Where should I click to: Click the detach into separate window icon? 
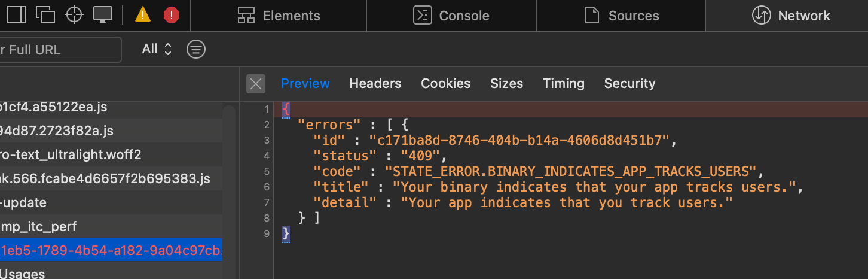coord(45,14)
